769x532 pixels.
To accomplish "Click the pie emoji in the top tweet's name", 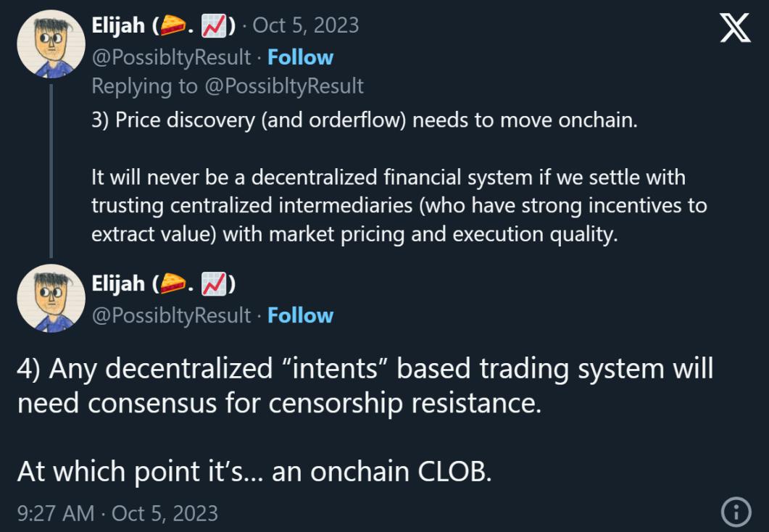I will [173, 26].
